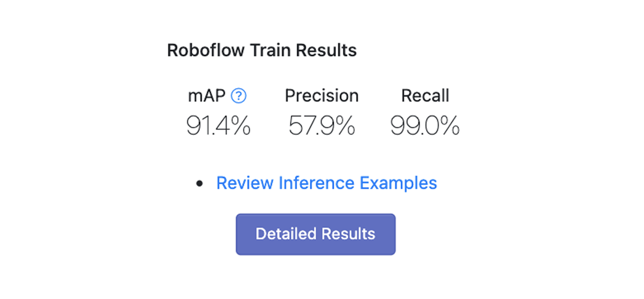Click the mAP help question mark icon

point(238,96)
